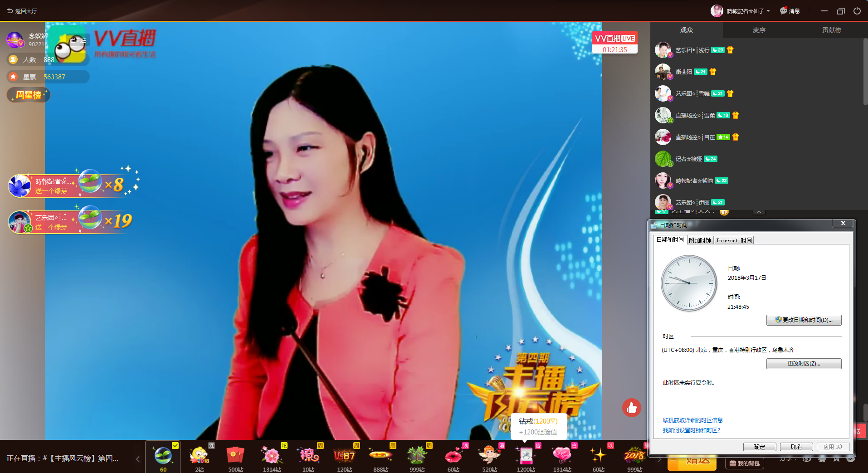
Task: Click the 人数 viewer count icon
Action: (x=14, y=59)
